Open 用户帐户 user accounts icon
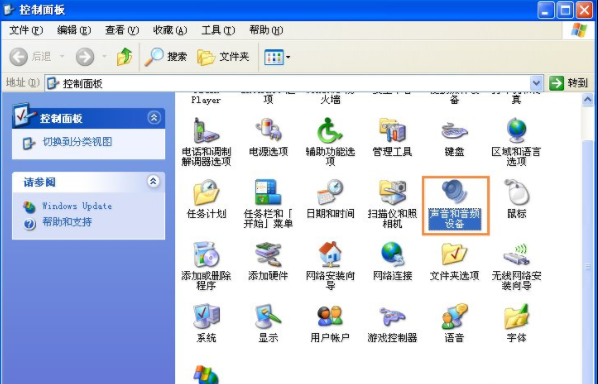The image size is (598, 384). 330,316
